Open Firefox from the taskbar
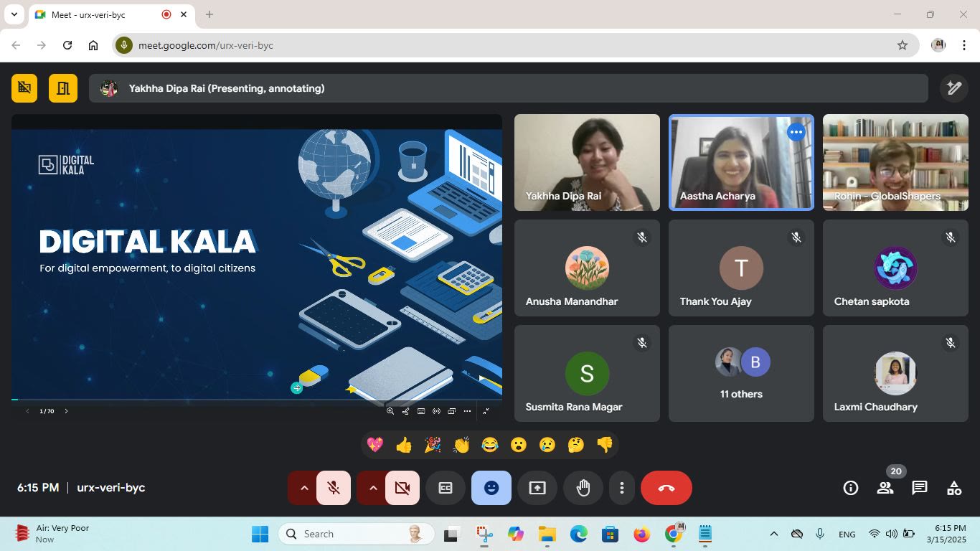The height and width of the screenshot is (551, 980). [x=641, y=534]
